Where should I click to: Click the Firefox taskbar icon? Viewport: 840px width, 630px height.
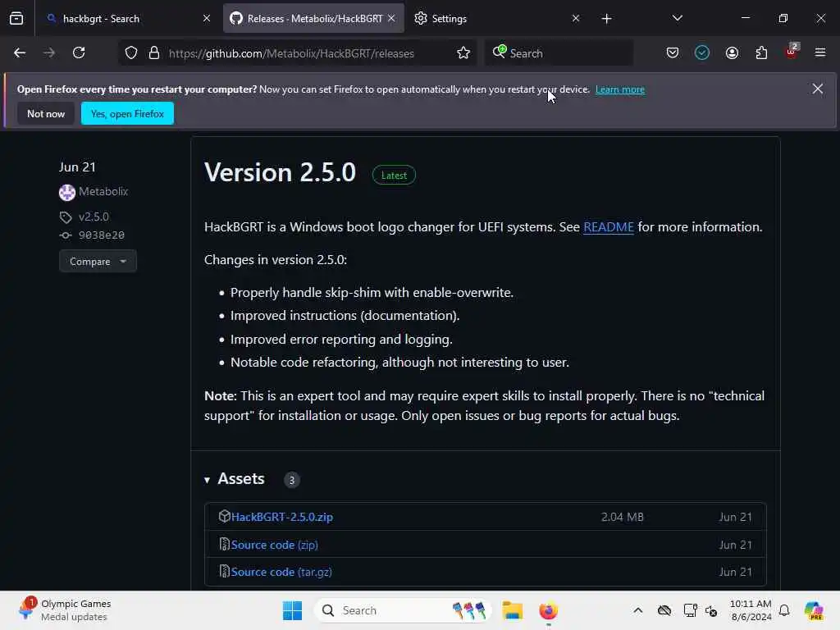548,610
